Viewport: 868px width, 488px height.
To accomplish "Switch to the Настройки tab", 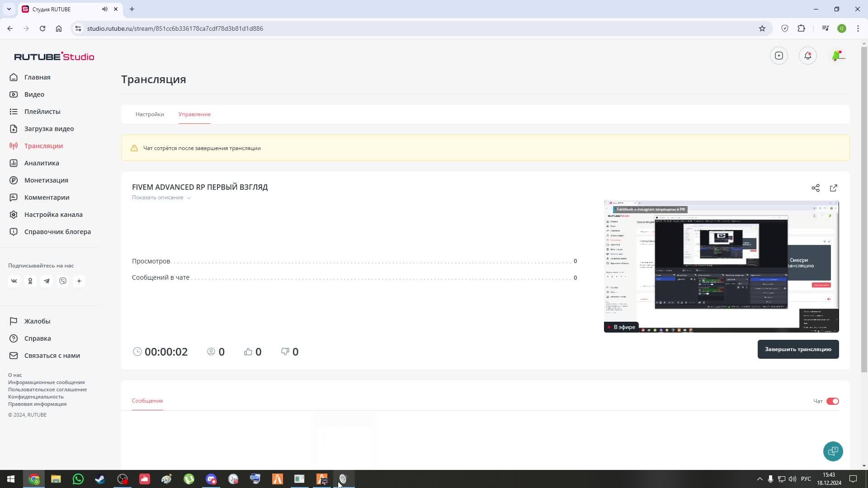I will pos(149,114).
